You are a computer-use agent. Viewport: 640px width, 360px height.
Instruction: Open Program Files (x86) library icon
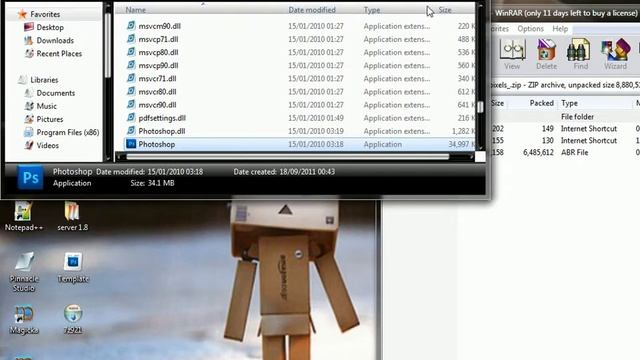click(x=29, y=132)
